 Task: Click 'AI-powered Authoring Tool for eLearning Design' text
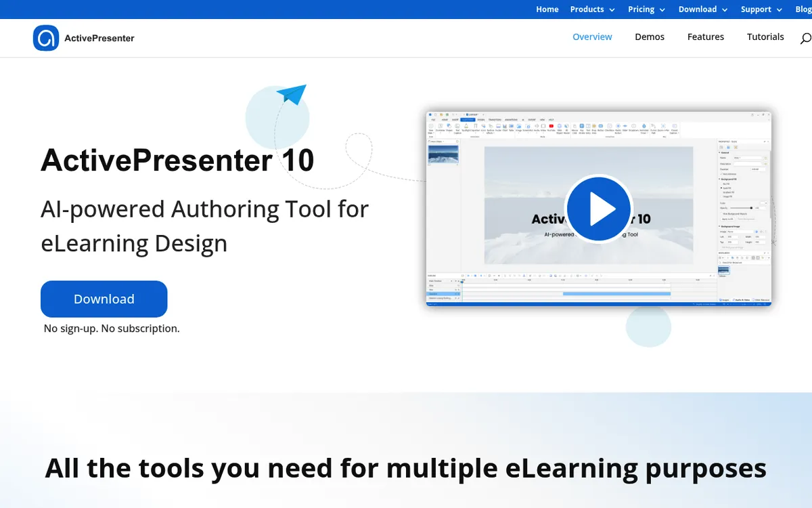[204, 226]
